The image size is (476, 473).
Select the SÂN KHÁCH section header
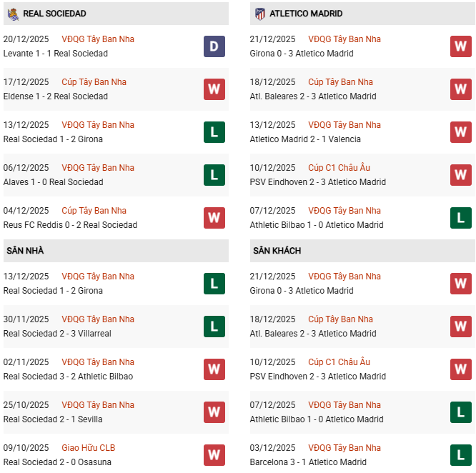click(277, 251)
